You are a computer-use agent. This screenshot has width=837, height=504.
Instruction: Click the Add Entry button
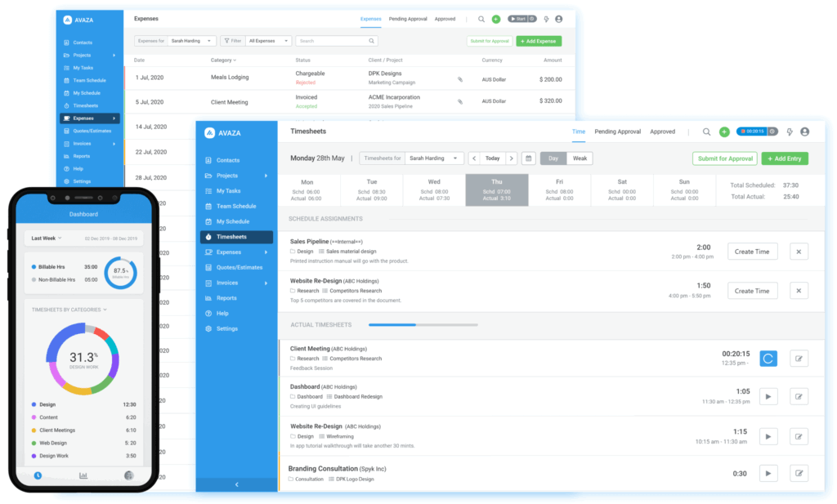[784, 158]
